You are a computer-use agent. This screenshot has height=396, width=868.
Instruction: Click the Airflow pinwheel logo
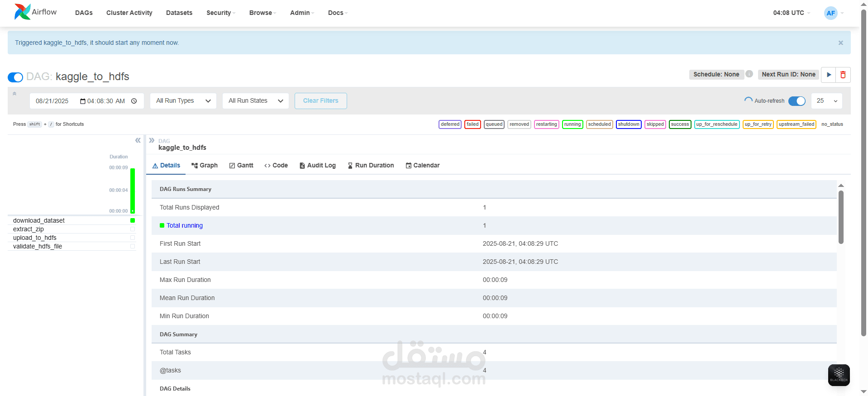22,12
